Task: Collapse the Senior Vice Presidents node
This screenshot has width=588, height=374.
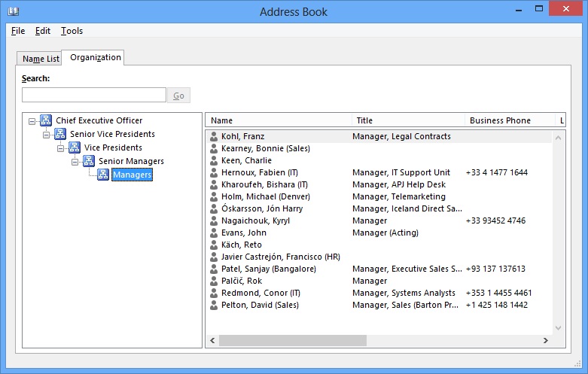Action: [46, 135]
